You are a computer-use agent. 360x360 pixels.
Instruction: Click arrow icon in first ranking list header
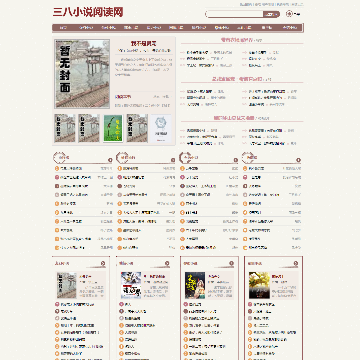tap(110, 160)
